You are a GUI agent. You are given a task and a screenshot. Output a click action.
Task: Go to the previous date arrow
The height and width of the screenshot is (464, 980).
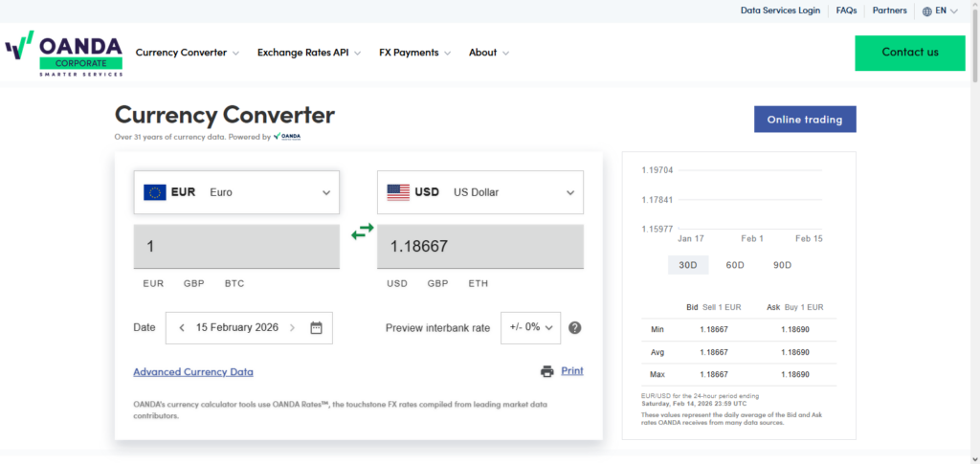click(x=182, y=327)
